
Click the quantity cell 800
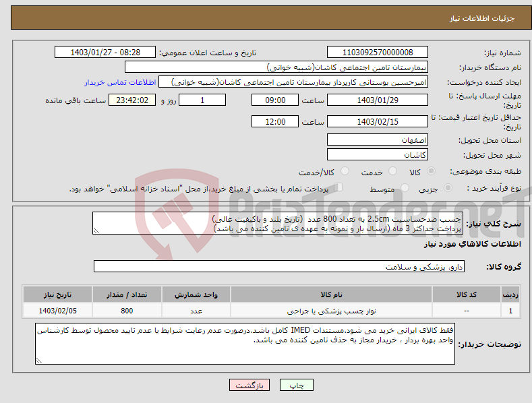tap(127, 311)
